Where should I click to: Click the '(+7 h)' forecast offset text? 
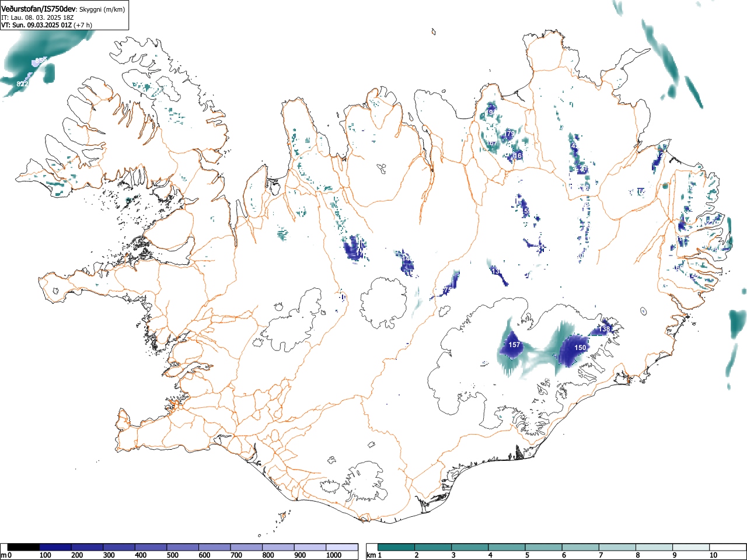click(83, 25)
